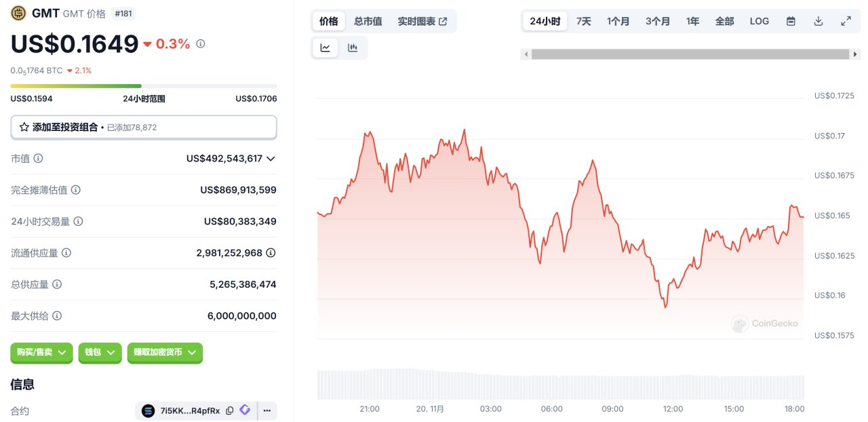Expand the market cap value chevron

[x=271, y=159]
